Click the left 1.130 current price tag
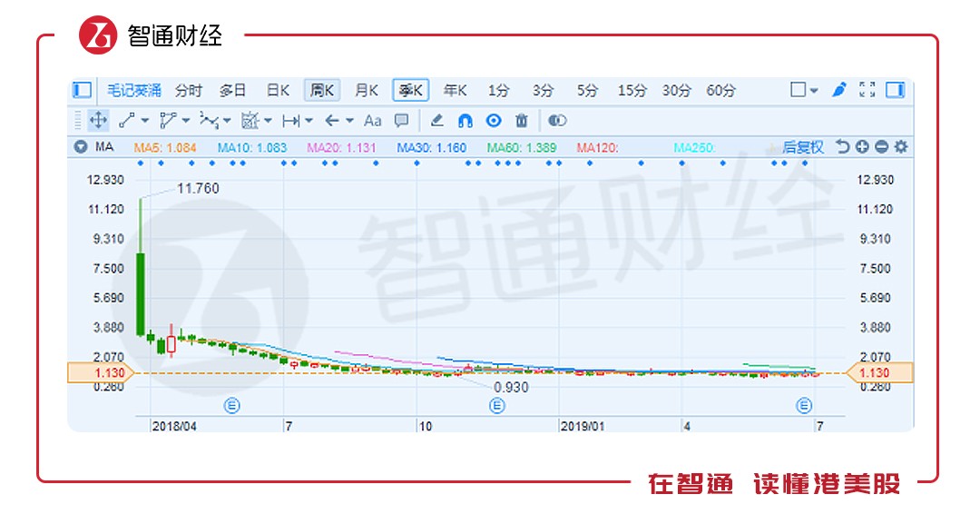980x524 pixels. tap(101, 373)
